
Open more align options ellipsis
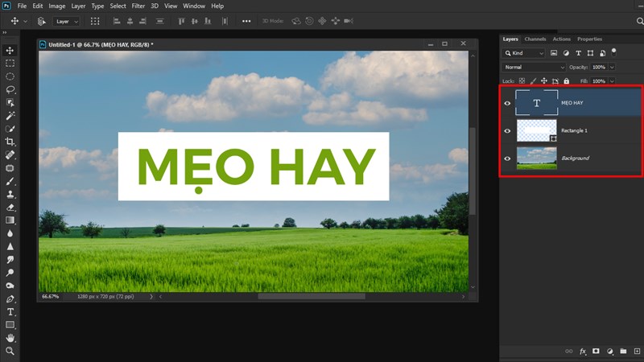pyautogui.click(x=246, y=22)
